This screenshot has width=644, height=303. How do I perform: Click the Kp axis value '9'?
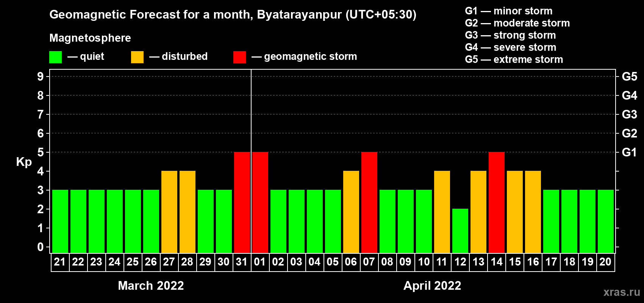click(41, 77)
